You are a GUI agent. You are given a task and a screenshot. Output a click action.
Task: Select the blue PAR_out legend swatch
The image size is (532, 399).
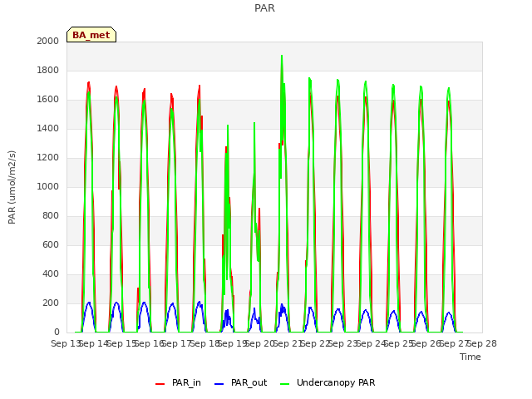pyautogui.click(x=219, y=384)
